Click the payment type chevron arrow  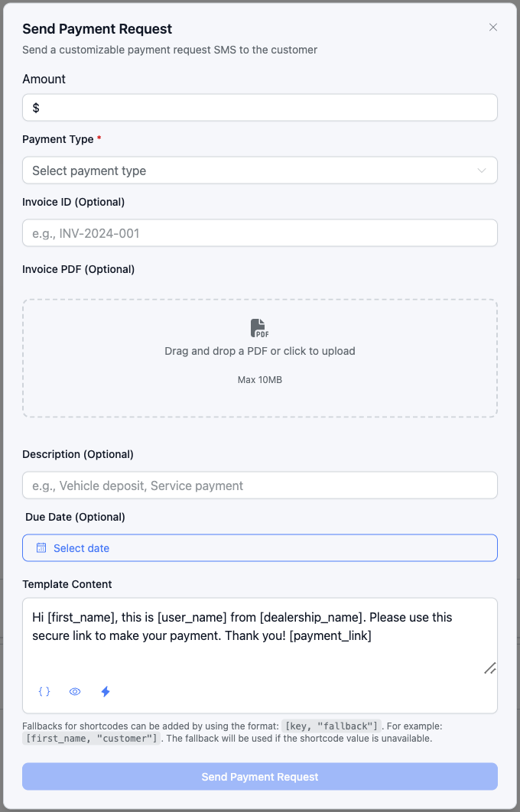(482, 171)
